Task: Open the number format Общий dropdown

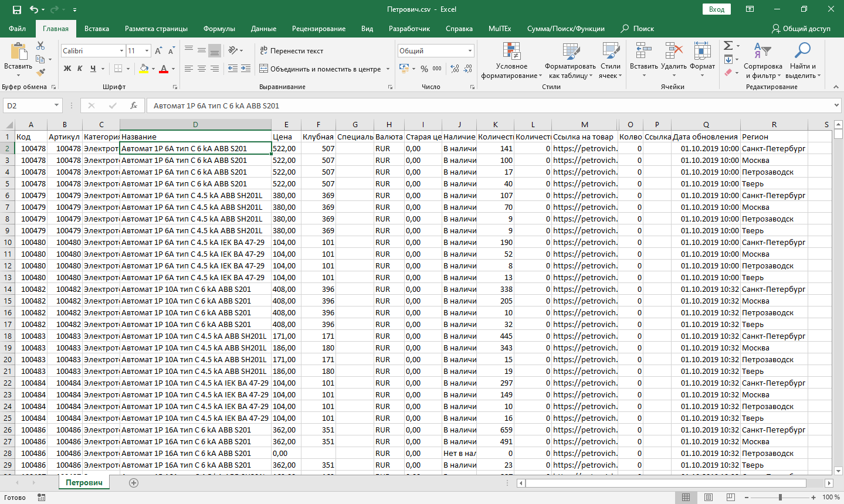Action: 470,51
